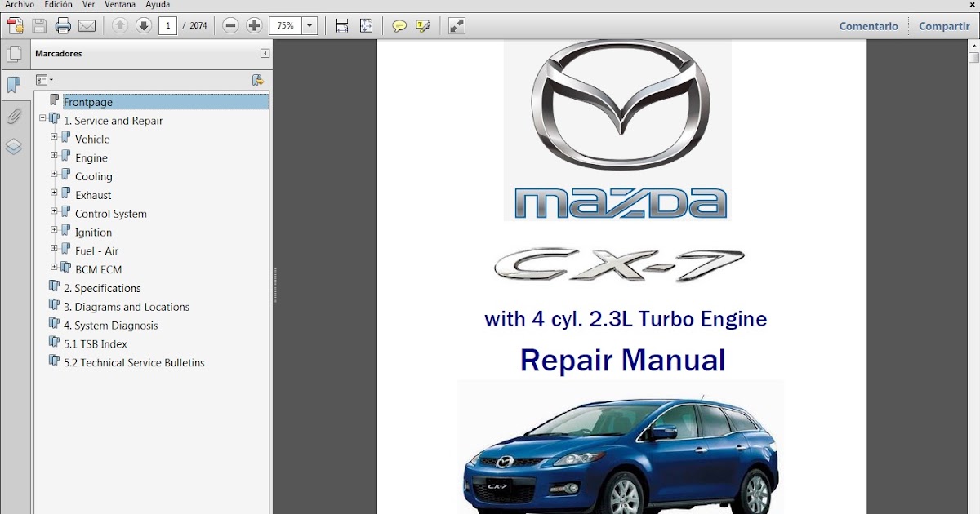Open the zoom level dropdown

[309, 25]
